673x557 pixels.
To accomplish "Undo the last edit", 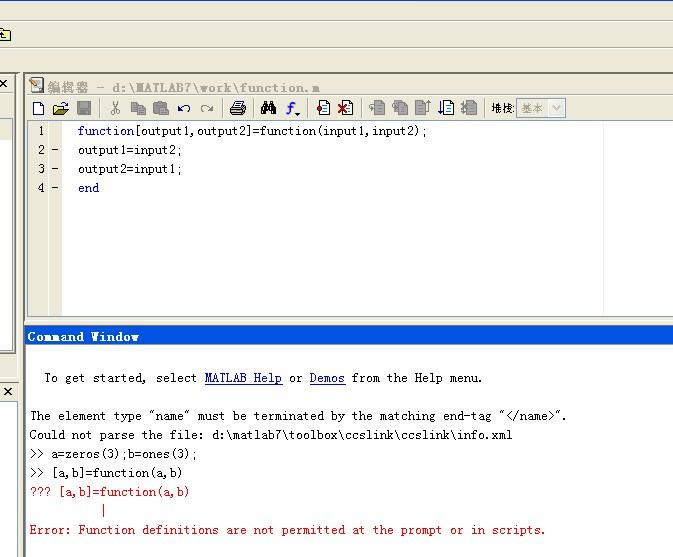I will (184, 109).
